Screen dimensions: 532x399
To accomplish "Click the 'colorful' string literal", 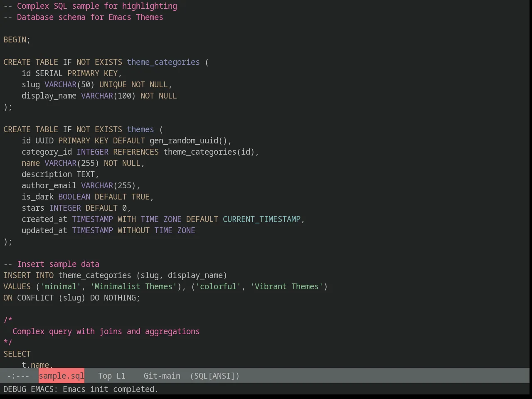I will pos(218,286).
